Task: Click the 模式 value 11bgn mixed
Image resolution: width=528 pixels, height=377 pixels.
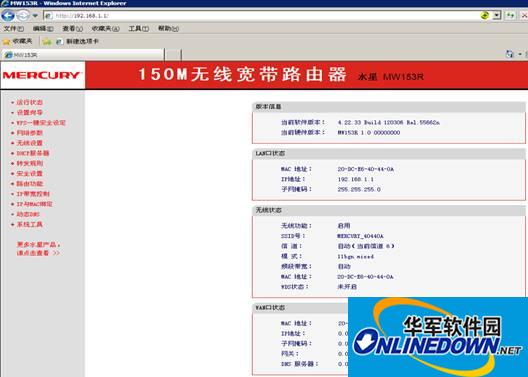Action: tap(356, 256)
